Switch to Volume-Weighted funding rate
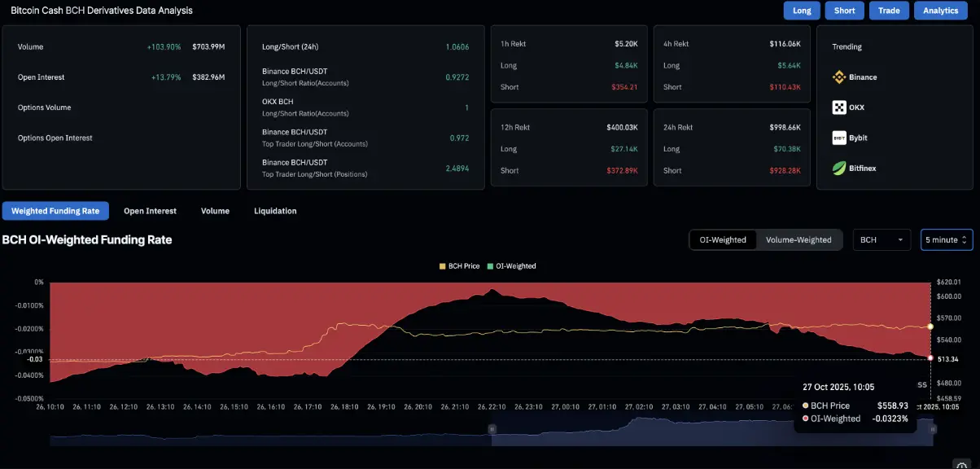 coord(798,240)
